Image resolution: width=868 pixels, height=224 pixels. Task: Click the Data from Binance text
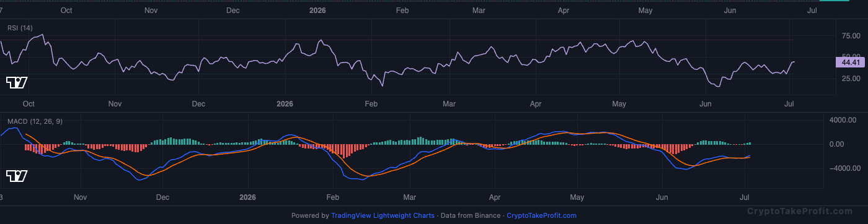(x=470, y=215)
